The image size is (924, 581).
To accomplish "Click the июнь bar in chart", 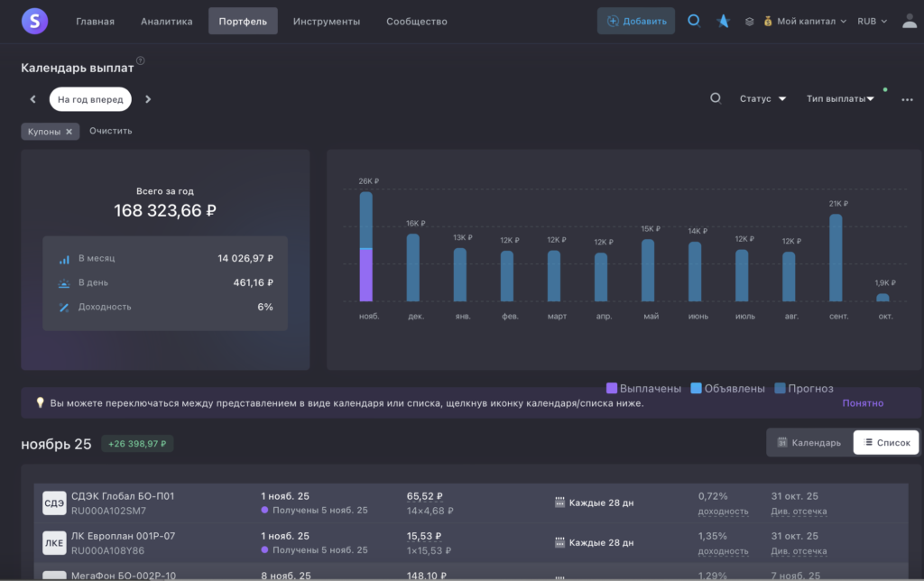I will coord(695,272).
